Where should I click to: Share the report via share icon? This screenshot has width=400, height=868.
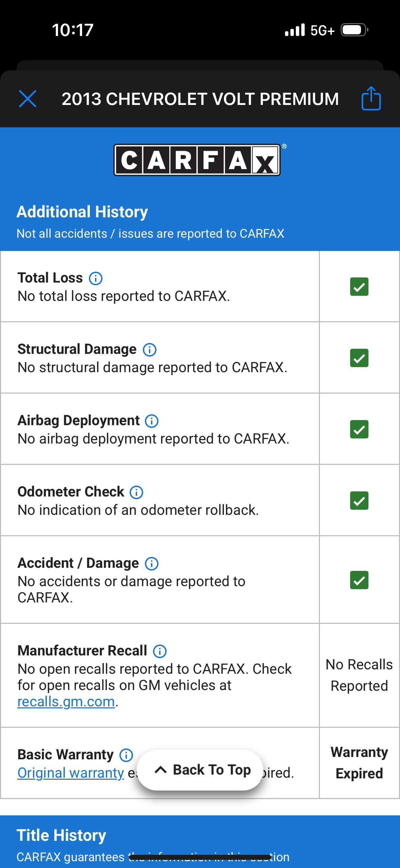pyautogui.click(x=371, y=98)
